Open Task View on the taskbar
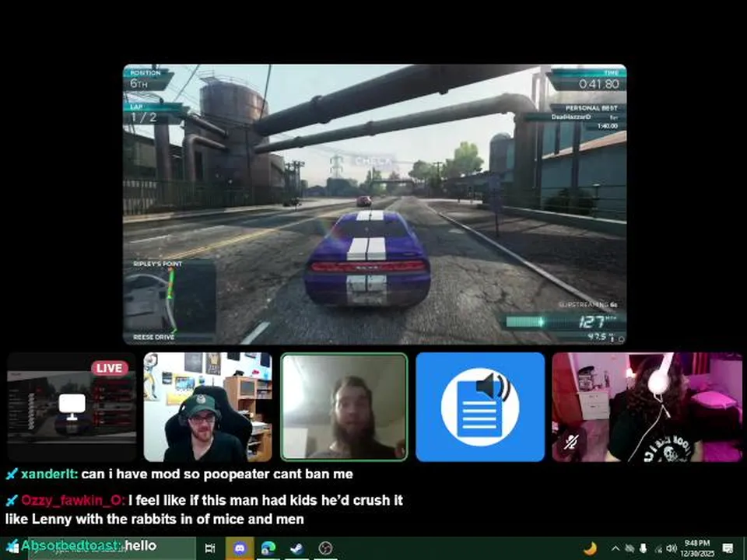This screenshot has height=560, width=747. (210, 548)
